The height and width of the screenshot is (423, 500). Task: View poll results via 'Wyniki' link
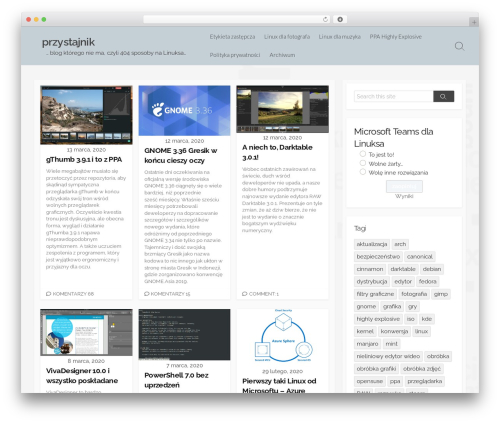point(404,196)
